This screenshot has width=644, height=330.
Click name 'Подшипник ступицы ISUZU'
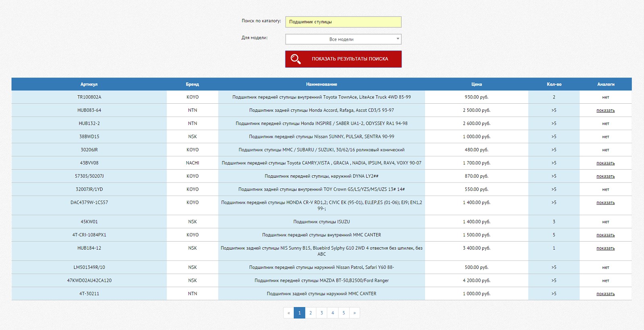322,222
